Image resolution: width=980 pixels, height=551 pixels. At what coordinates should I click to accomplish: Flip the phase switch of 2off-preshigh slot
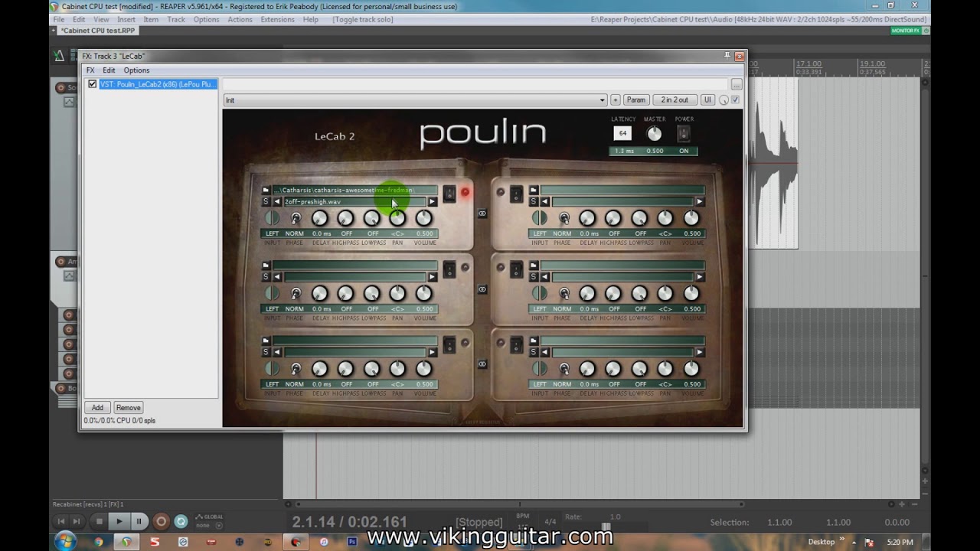(x=296, y=218)
